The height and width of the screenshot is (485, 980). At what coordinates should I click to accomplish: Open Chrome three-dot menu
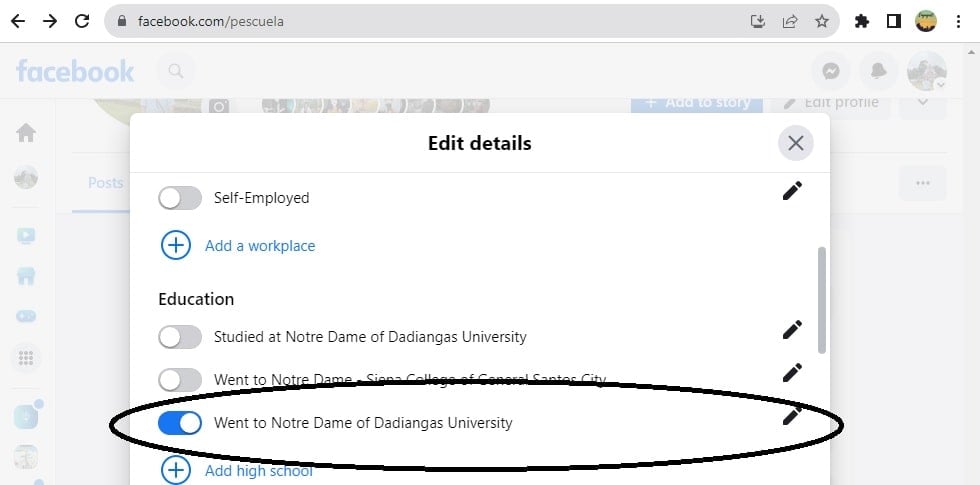coord(958,21)
